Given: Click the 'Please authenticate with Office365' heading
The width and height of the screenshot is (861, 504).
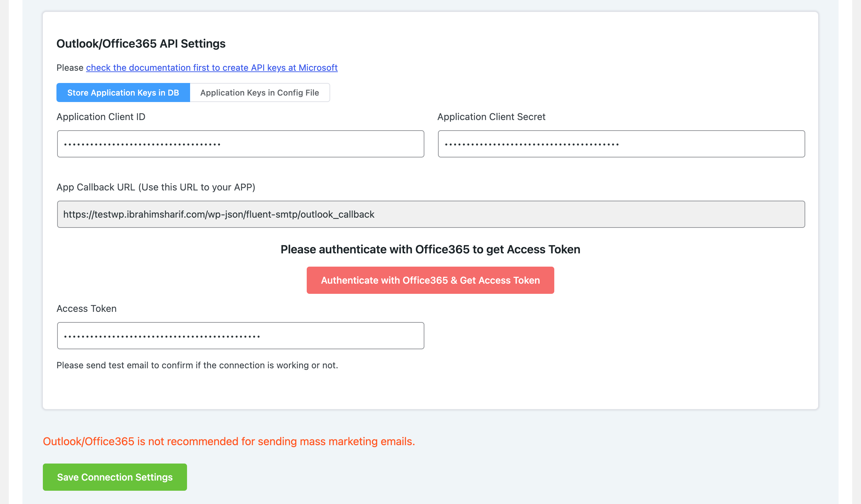Looking at the screenshot, I should pos(430,249).
